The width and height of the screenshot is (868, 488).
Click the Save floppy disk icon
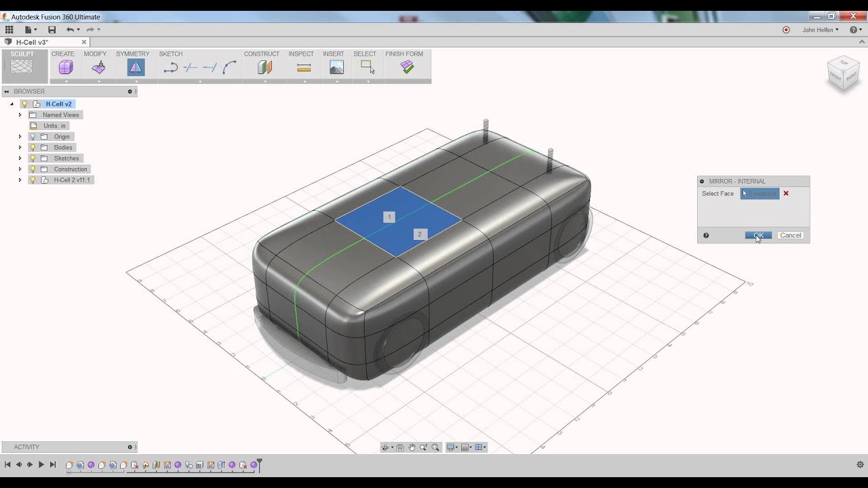click(52, 30)
